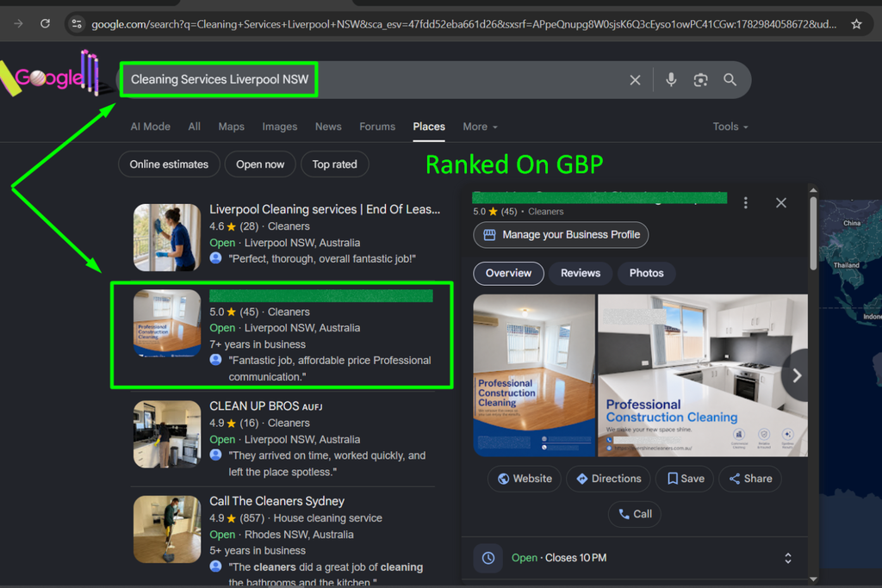Submit search using the magnifying glass icon
The height and width of the screenshot is (588, 882).
(x=730, y=80)
